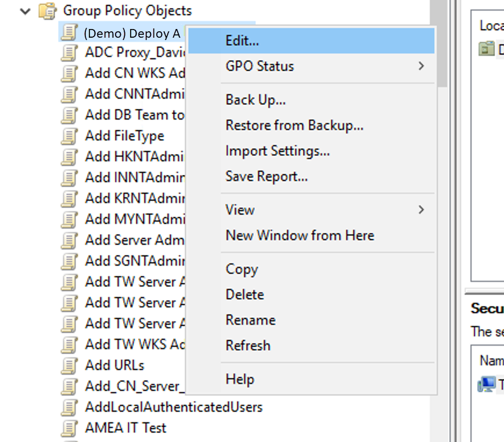The height and width of the screenshot is (442, 504).
Task: Collapse the Group Policy Objects tree node
Action: 25,11
